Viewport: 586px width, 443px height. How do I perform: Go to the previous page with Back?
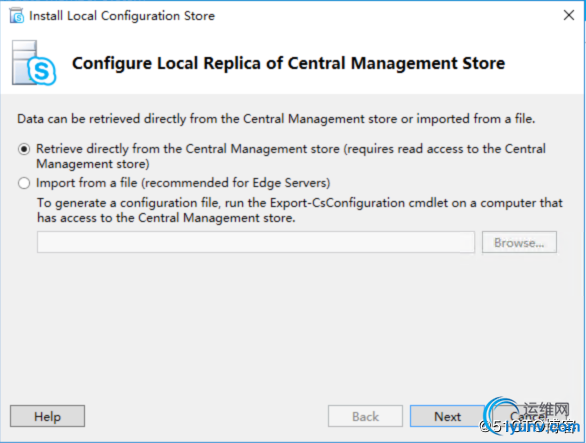(365, 416)
